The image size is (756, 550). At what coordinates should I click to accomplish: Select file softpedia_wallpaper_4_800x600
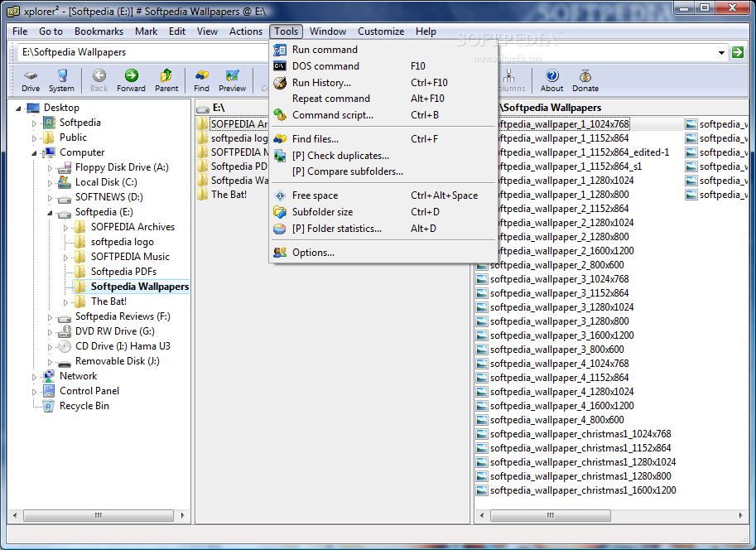[x=557, y=420]
